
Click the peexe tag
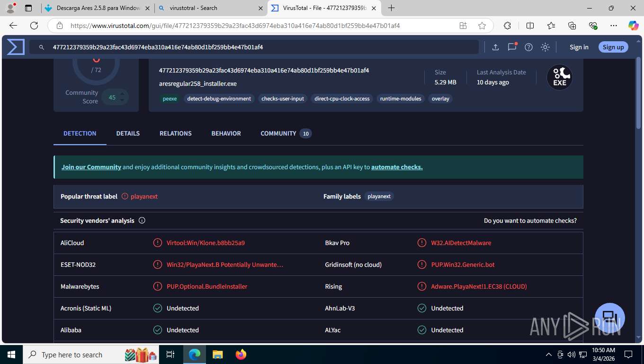170,99
